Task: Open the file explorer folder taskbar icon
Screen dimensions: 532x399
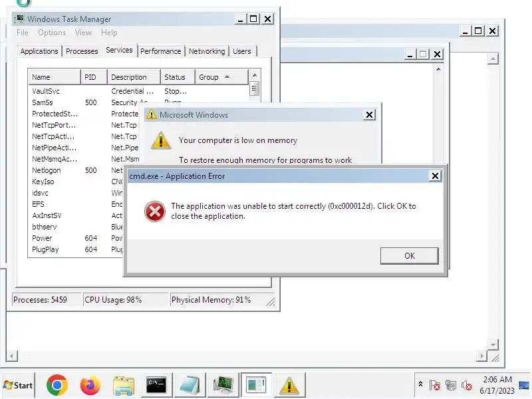Action: click(x=124, y=386)
